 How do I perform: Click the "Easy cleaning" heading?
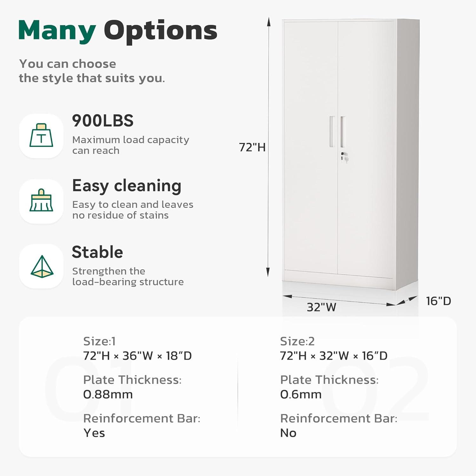[127, 186]
